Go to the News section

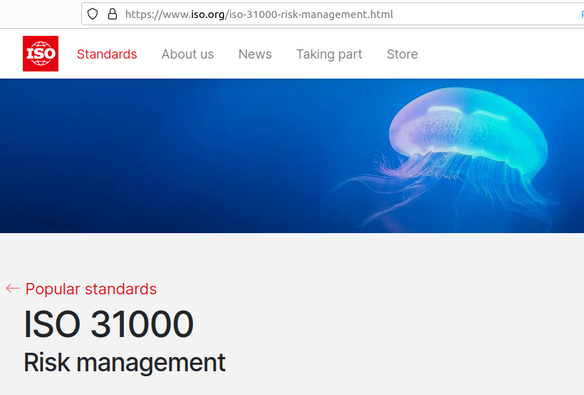pos(255,54)
